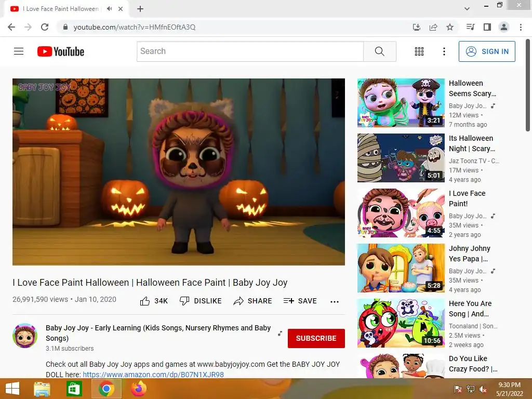Click the 'Johny Johny Yes Papa' title
Viewport: 532px width, 399px height.
click(469, 254)
